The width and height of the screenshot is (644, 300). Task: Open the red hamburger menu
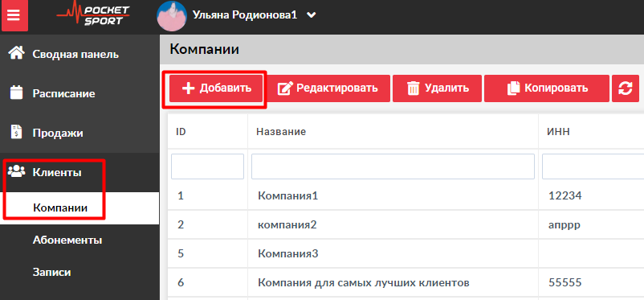pyautogui.click(x=14, y=15)
